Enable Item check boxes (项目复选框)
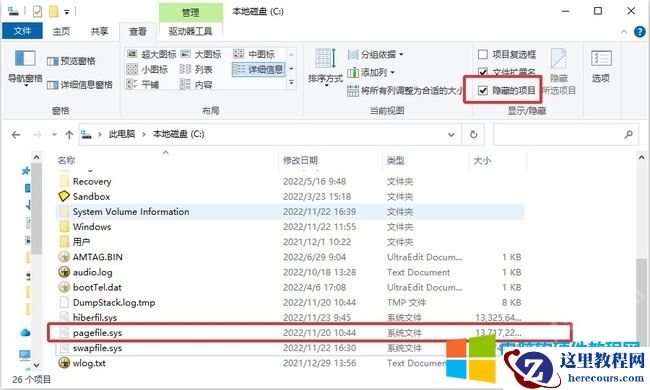Image resolution: width=650 pixels, height=390 pixels. (483, 54)
